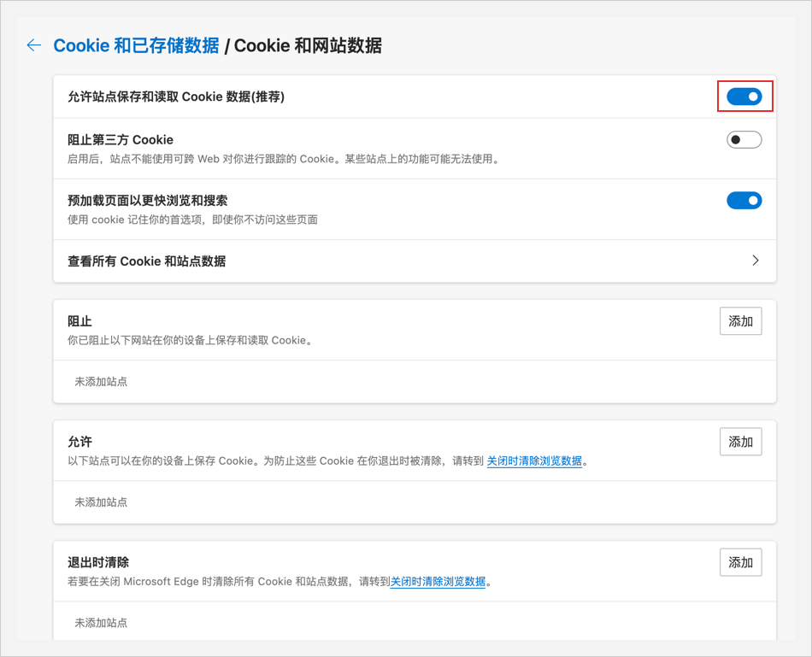Open the 查看所有 Cookie 和站点数据 row label
The width and height of the screenshot is (812, 657).
pyautogui.click(x=146, y=261)
